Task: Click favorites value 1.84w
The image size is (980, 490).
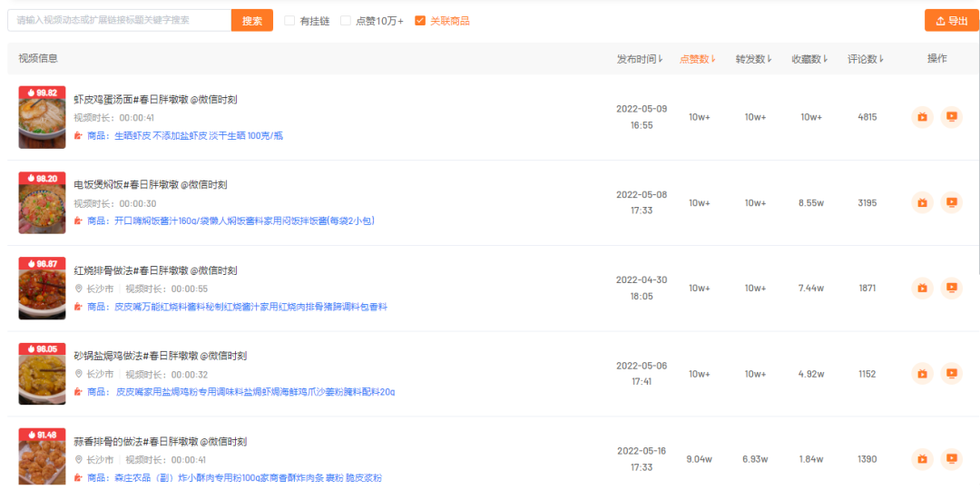Action: [x=811, y=459]
